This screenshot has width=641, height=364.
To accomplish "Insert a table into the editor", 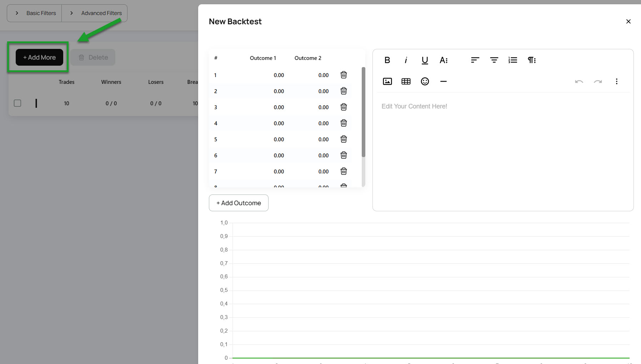I will pyautogui.click(x=406, y=81).
